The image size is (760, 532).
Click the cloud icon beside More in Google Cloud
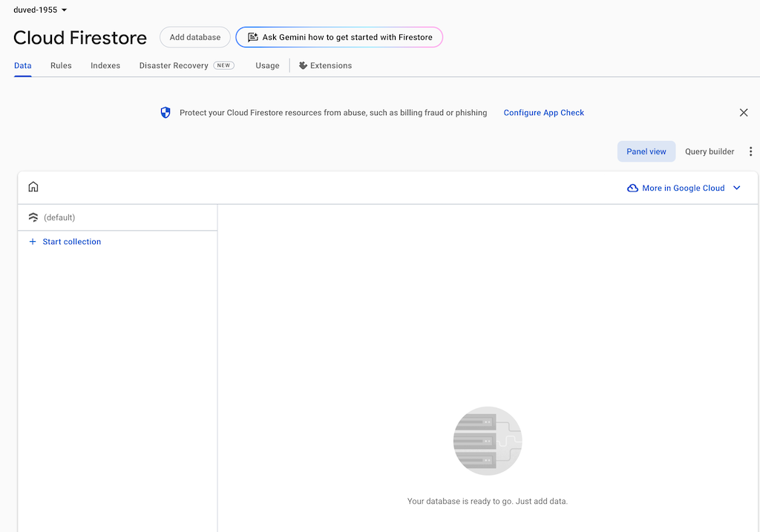pyautogui.click(x=632, y=188)
